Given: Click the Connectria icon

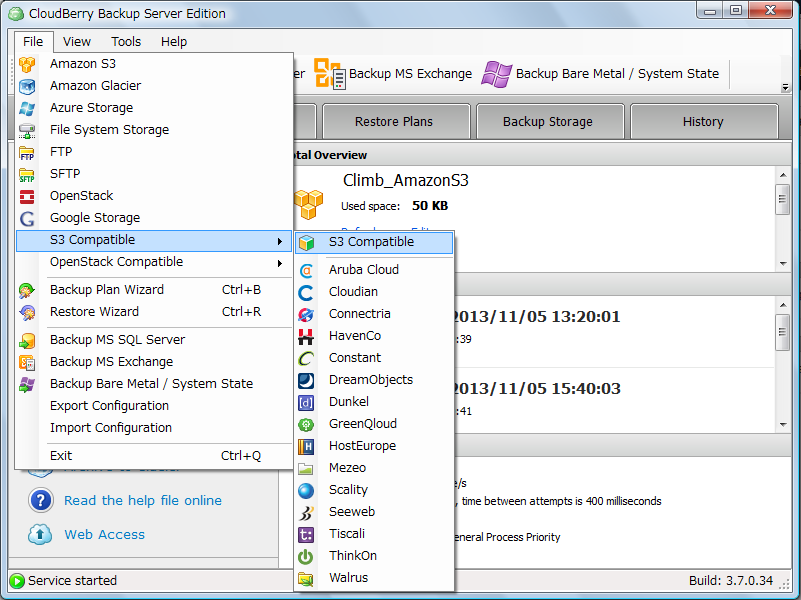Looking at the screenshot, I should click(306, 314).
